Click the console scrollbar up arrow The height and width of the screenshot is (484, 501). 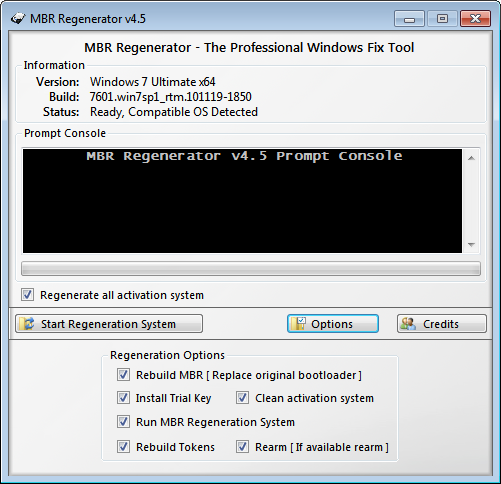click(471, 158)
